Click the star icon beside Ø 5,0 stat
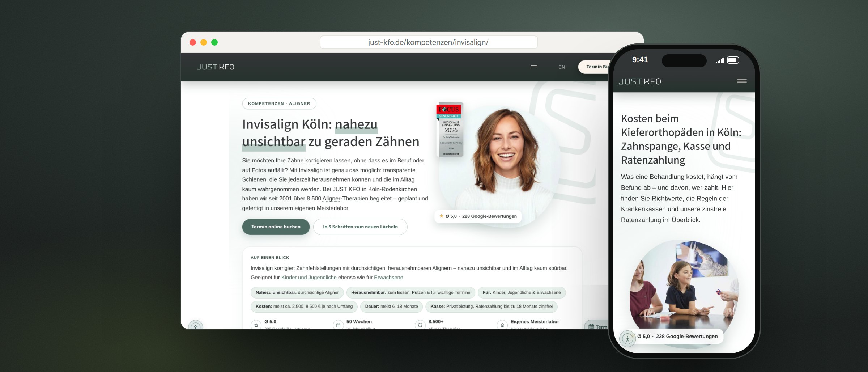868x372 pixels. tap(256, 325)
